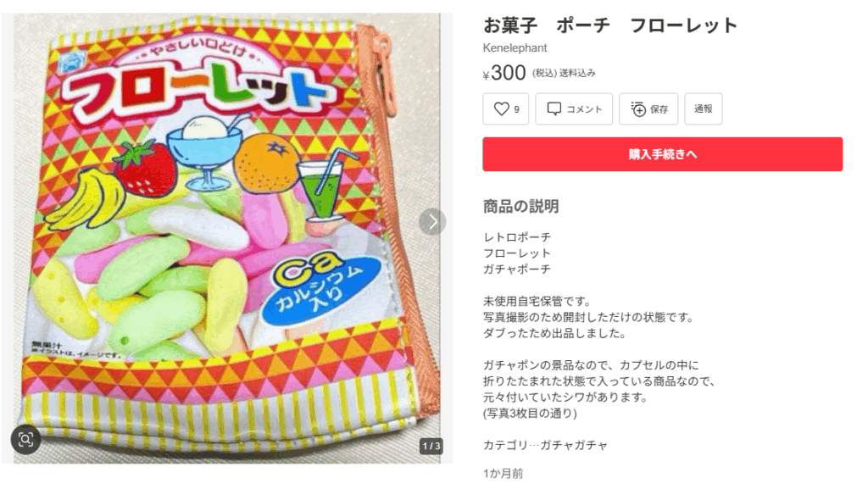Click the main product pouch photo
Image resolution: width=868 pixels, height=489 pixels.
pyautogui.click(x=227, y=238)
